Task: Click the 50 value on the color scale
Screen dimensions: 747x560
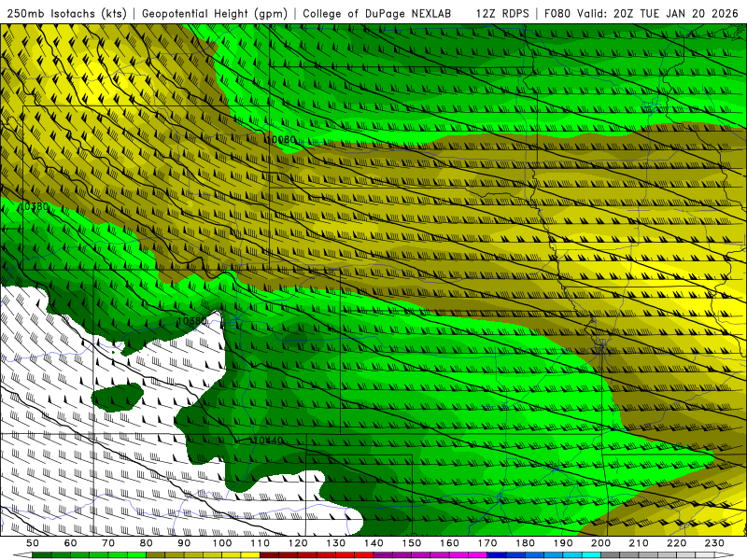Action: point(33,543)
